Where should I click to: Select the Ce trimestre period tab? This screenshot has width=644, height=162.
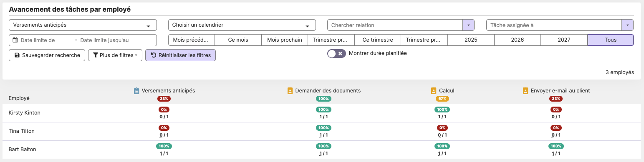(378, 40)
